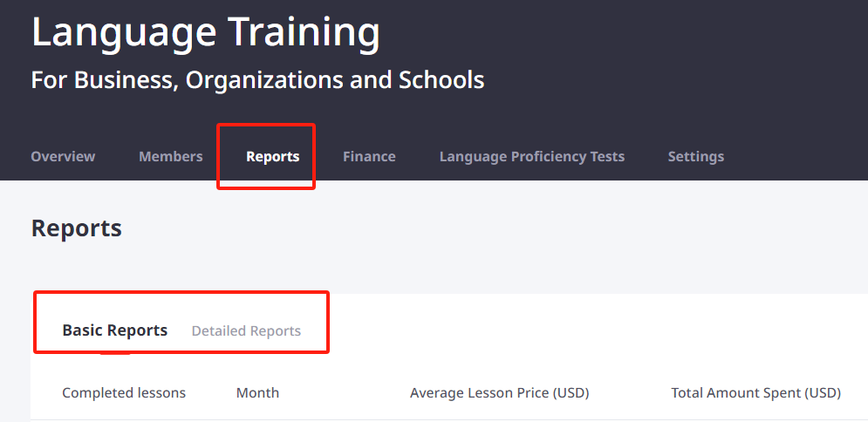This screenshot has height=422, width=868.
Task: Switch to Detailed Reports sub-tab
Action: click(246, 330)
